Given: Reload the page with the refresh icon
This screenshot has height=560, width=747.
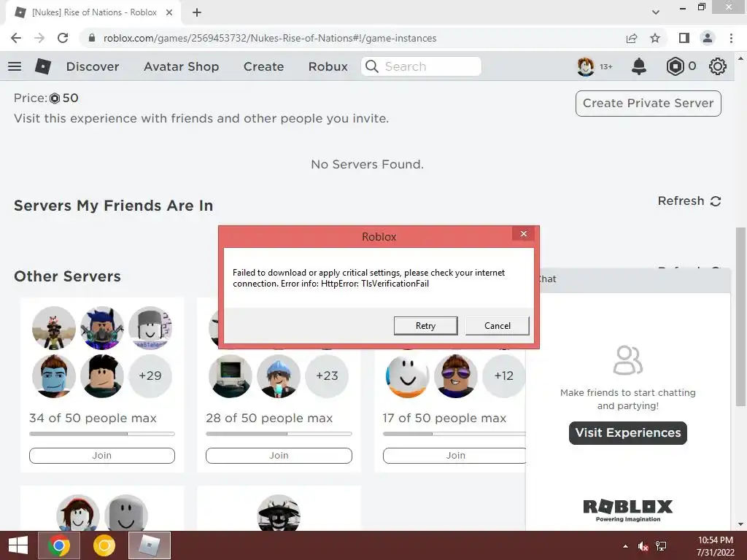Looking at the screenshot, I should (x=63, y=38).
